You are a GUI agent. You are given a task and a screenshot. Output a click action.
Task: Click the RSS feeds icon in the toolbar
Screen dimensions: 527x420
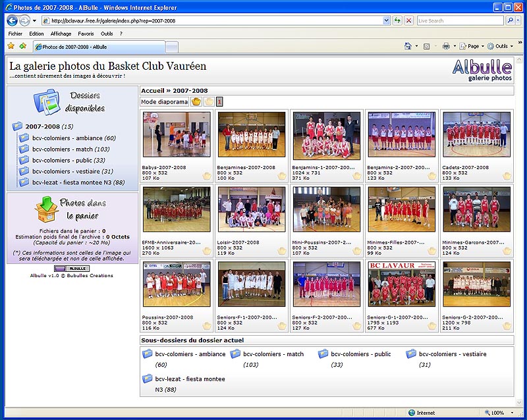(426, 46)
